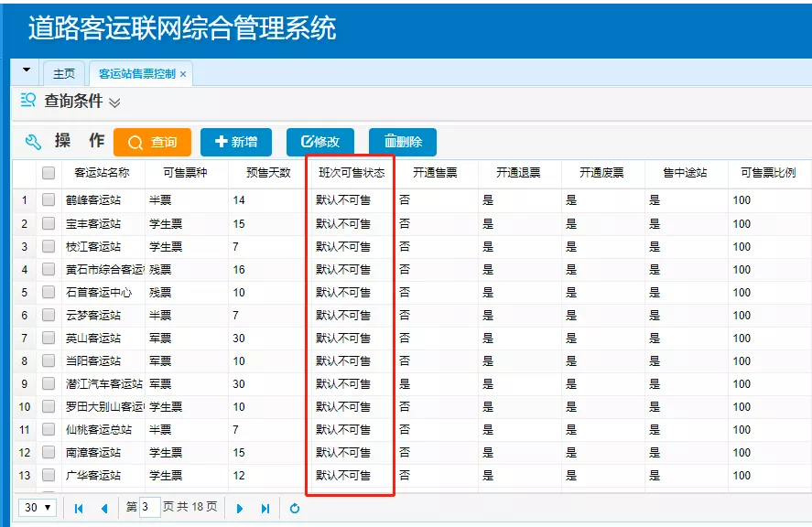Refresh the table with the reload icon
The image size is (812, 527).
295,507
